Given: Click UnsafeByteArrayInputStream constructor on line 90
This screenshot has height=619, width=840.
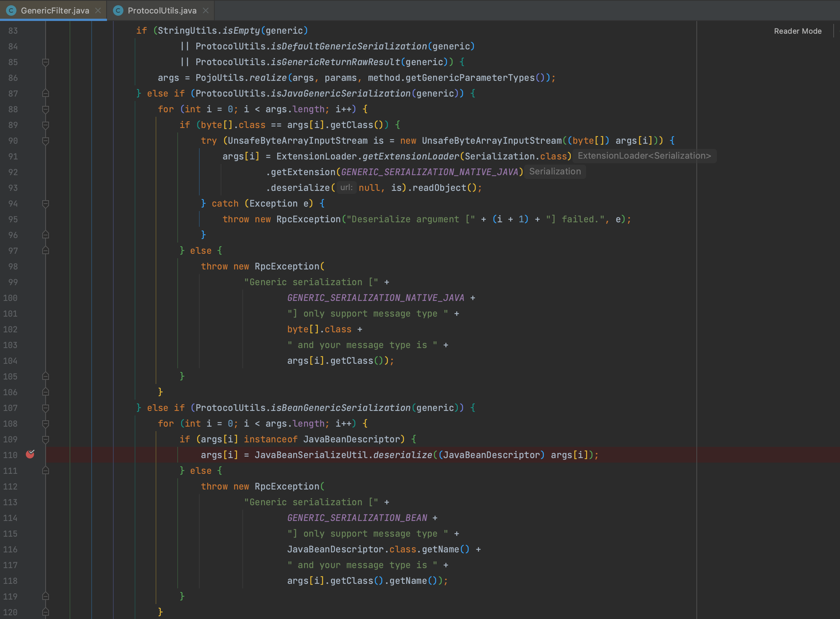Looking at the screenshot, I should (492, 141).
